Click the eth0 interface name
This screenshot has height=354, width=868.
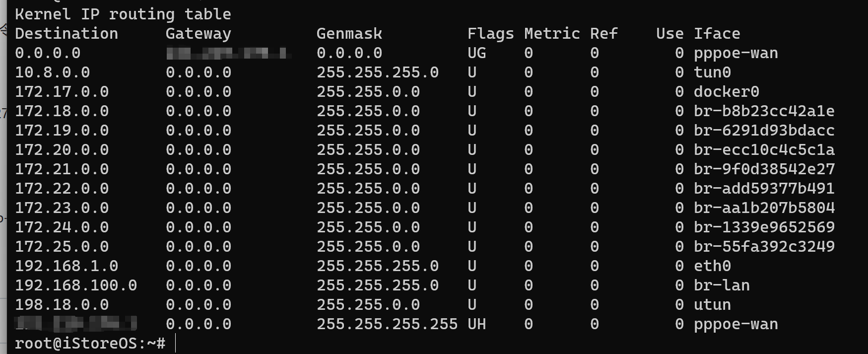pyautogui.click(x=712, y=266)
